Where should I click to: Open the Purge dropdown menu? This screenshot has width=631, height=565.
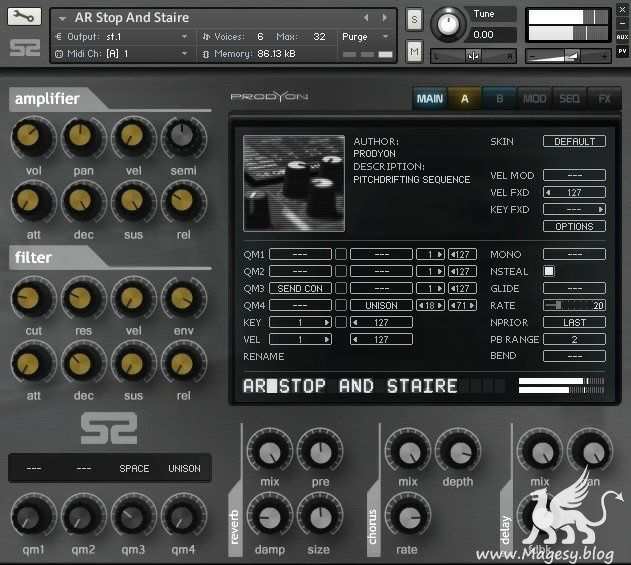(x=365, y=37)
